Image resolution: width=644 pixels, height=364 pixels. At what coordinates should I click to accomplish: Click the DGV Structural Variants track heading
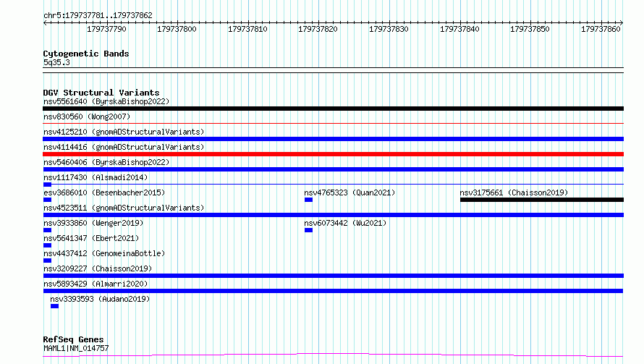pyautogui.click(x=101, y=93)
